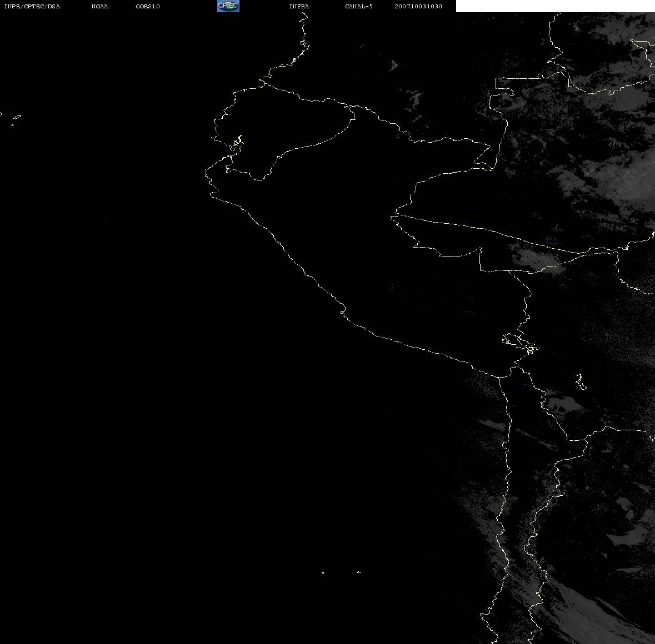Click the CANAL-5 channel label
This screenshot has height=644, width=655.
click(359, 6)
